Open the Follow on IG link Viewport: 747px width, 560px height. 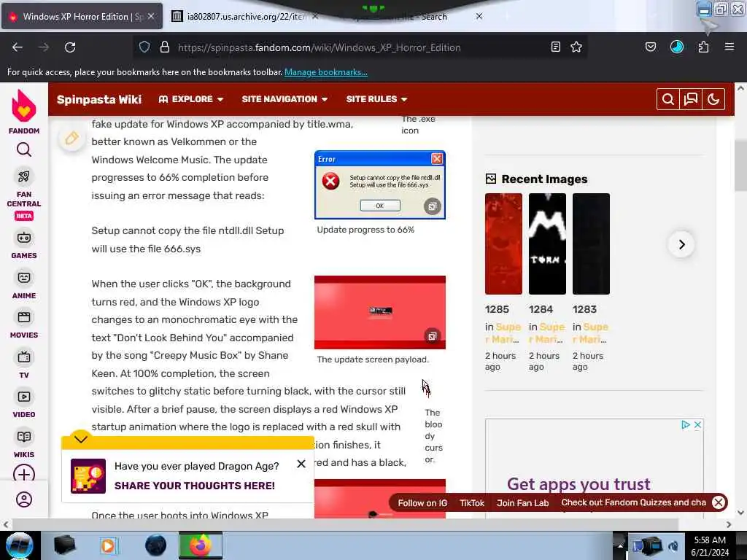422,503
